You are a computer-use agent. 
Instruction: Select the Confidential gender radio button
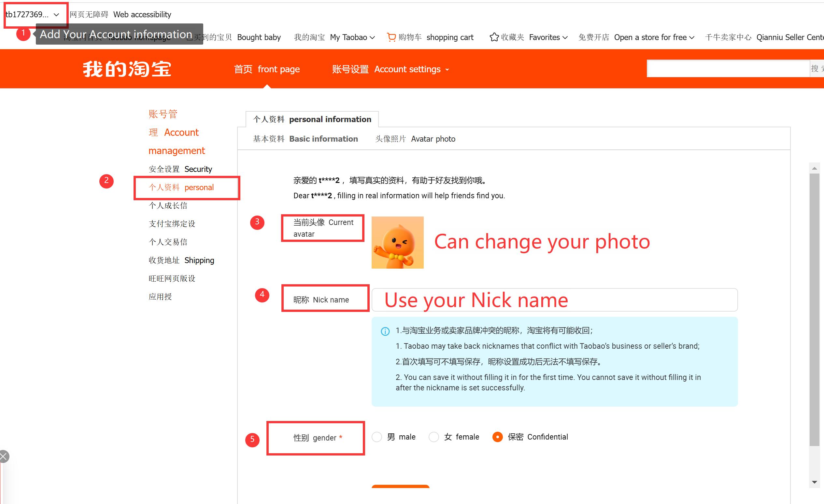coord(498,437)
